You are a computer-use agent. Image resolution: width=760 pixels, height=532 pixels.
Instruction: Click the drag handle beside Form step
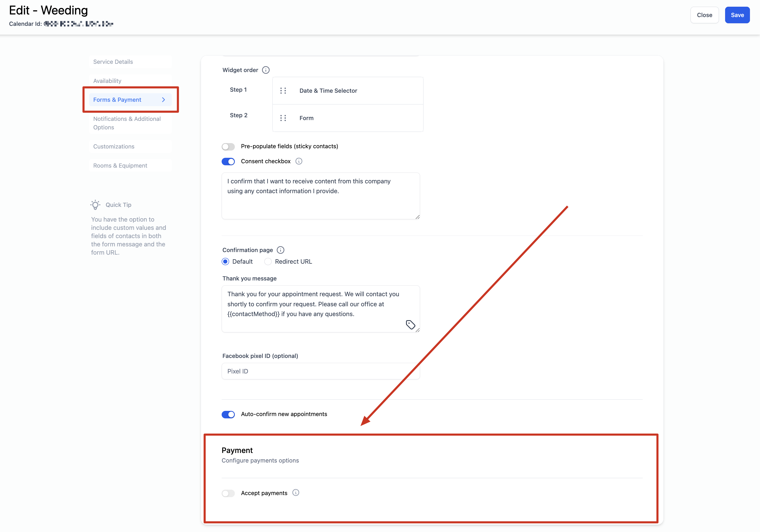[x=283, y=118]
